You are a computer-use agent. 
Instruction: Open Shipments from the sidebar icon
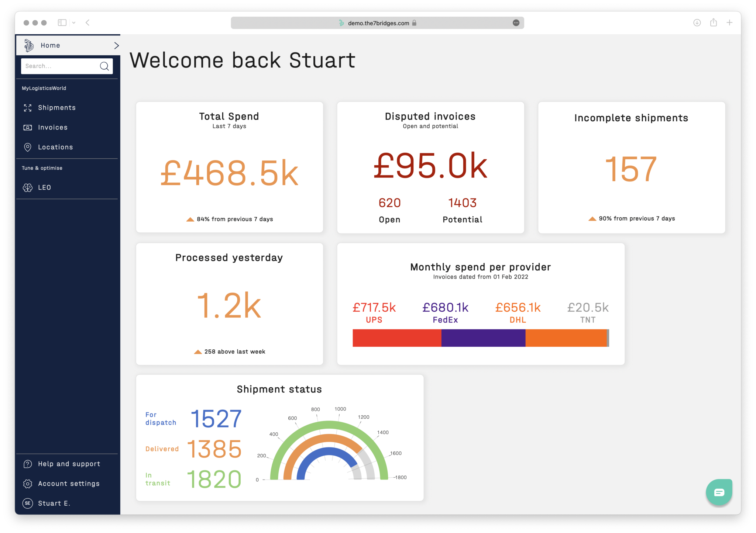pos(28,108)
